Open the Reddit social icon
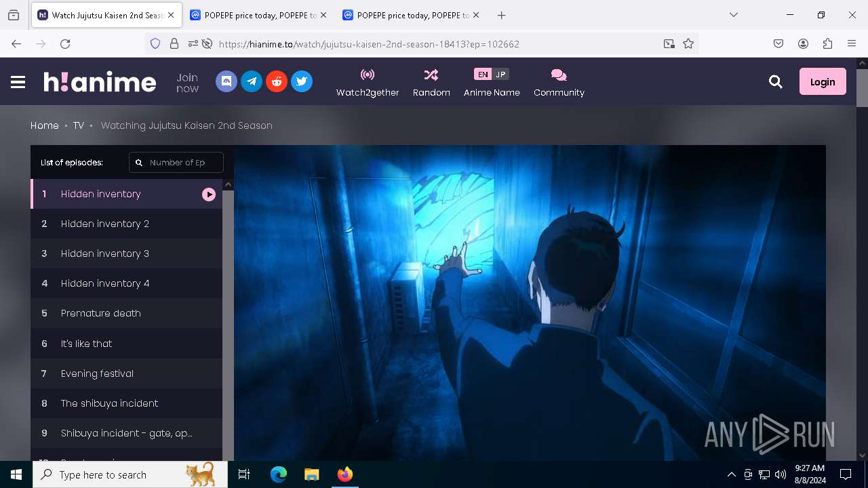 [x=277, y=81]
